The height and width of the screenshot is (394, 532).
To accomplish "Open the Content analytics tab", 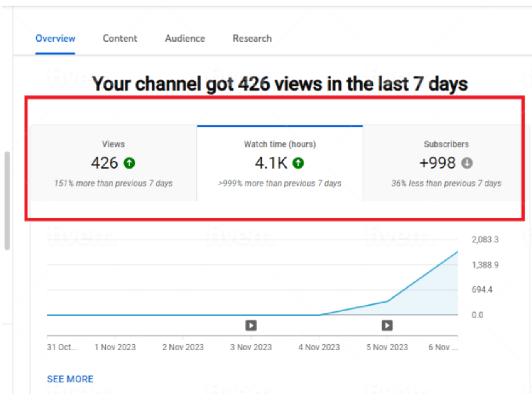I will coord(120,39).
